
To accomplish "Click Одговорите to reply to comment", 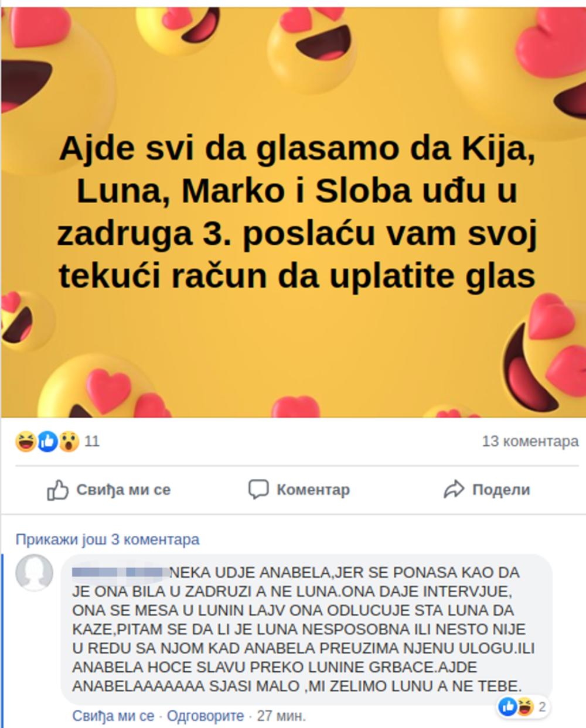I will 205,716.
